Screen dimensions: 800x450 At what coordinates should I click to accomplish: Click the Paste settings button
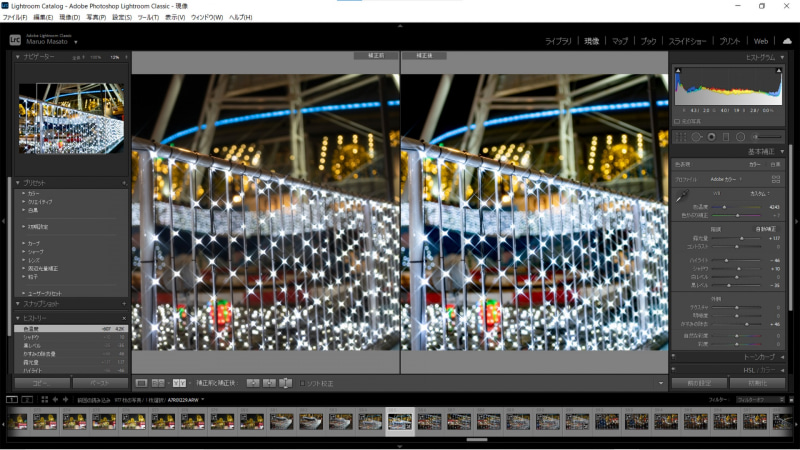(x=100, y=383)
